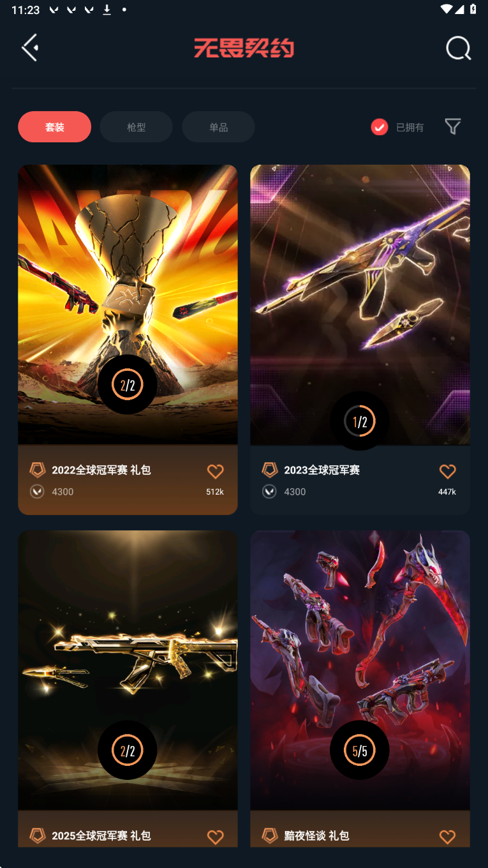Image resolution: width=488 pixels, height=868 pixels.
Task: Tap the back arrow icon
Action: (x=30, y=48)
